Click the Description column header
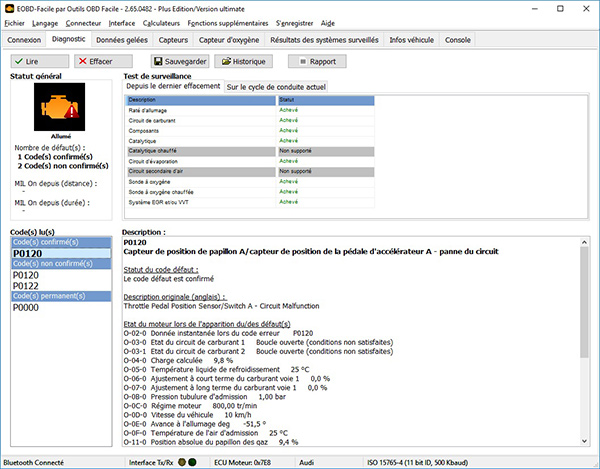This screenshot has height=469, width=600. [201, 100]
